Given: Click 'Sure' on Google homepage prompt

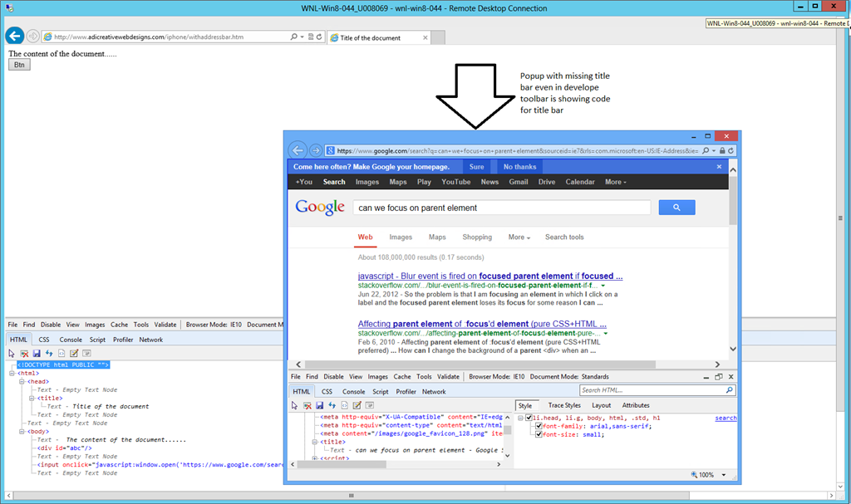Looking at the screenshot, I should pyautogui.click(x=476, y=167).
